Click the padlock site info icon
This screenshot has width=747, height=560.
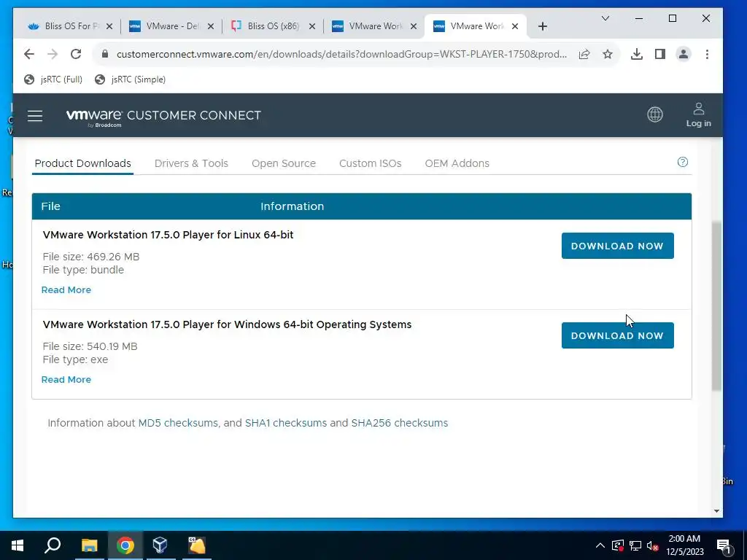click(x=105, y=54)
